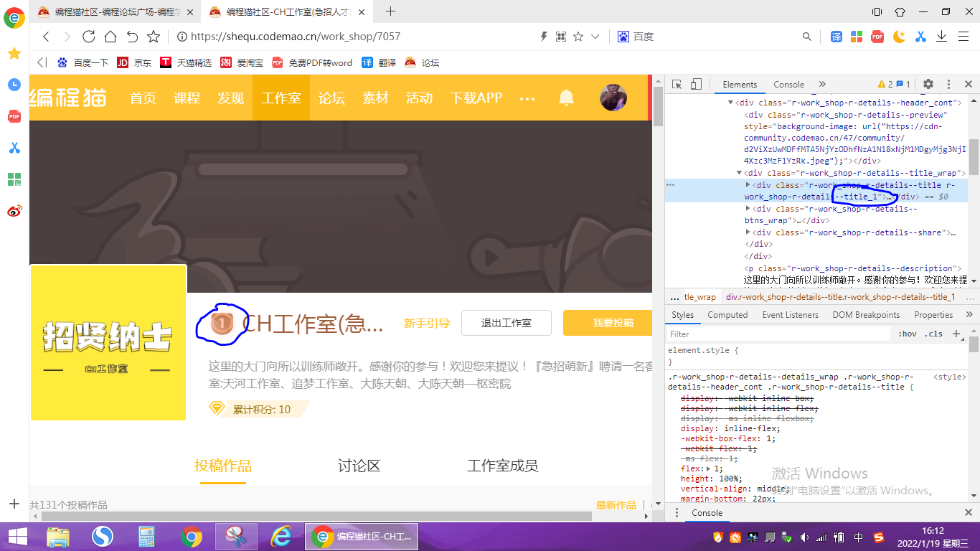Toggle the device toolbar in DevTools
Screen dimensions: 980x551
(x=696, y=85)
